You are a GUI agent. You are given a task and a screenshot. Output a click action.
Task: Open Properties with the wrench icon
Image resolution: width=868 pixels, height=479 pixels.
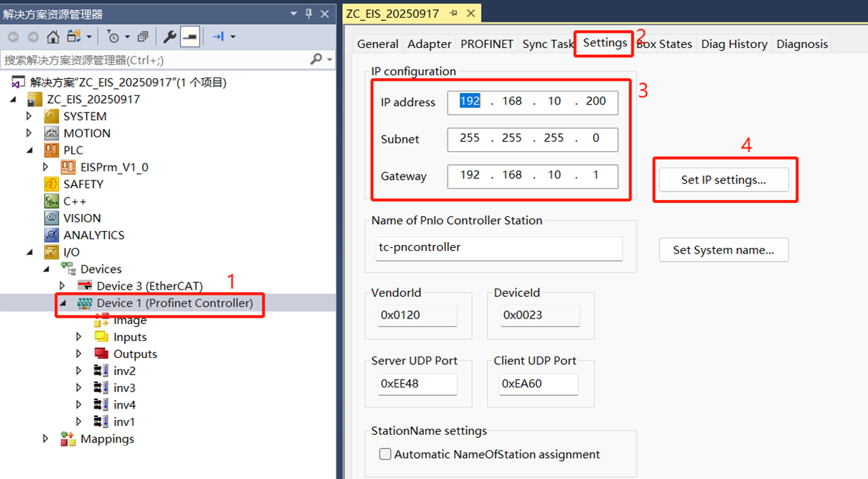pos(170,36)
